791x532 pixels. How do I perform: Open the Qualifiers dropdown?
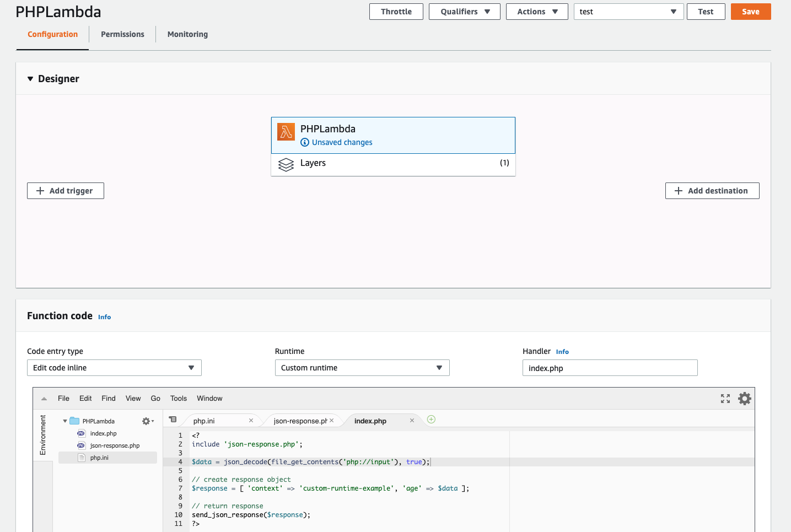[465, 12]
